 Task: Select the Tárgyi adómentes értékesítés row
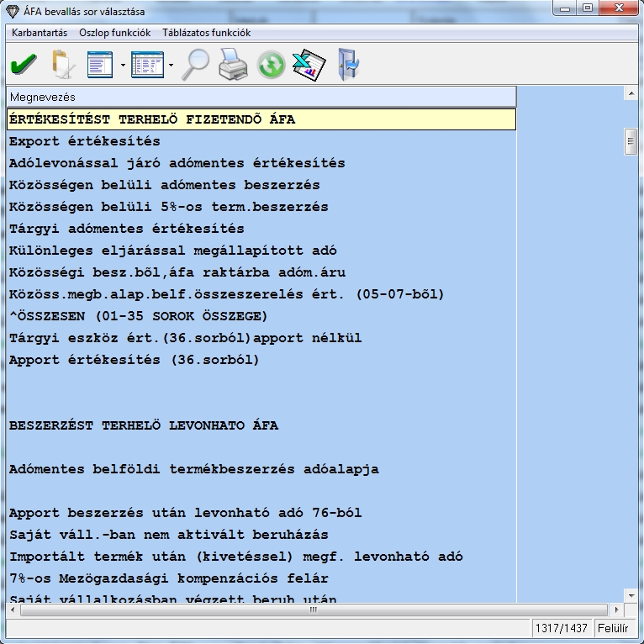[127, 229]
